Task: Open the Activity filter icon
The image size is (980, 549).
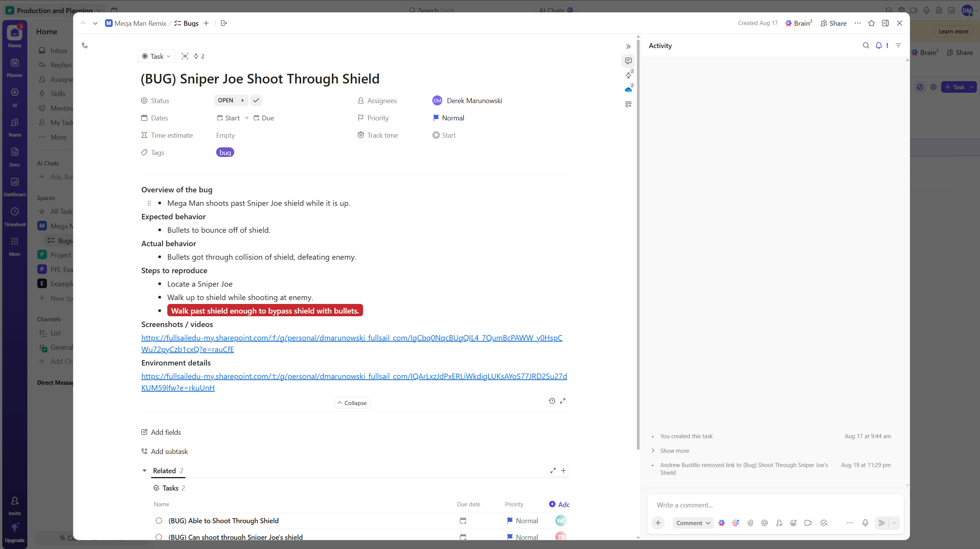Action: [x=898, y=45]
